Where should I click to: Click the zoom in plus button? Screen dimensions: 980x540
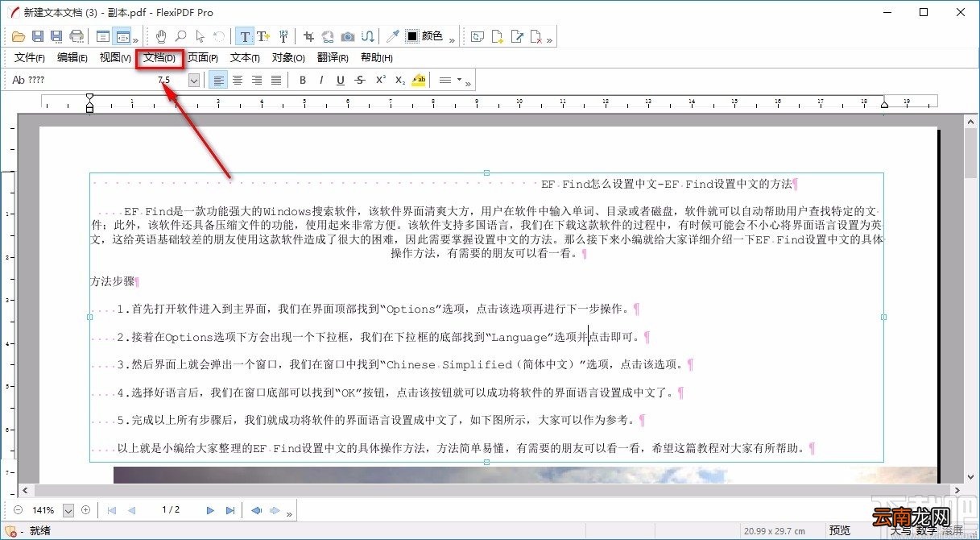click(x=85, y=510)
